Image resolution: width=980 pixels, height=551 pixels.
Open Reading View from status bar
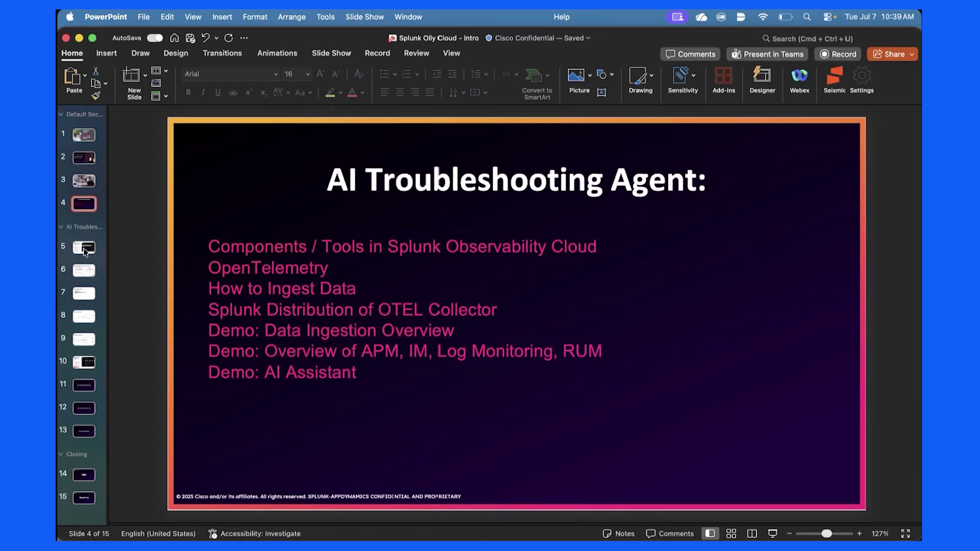point(752,533)
